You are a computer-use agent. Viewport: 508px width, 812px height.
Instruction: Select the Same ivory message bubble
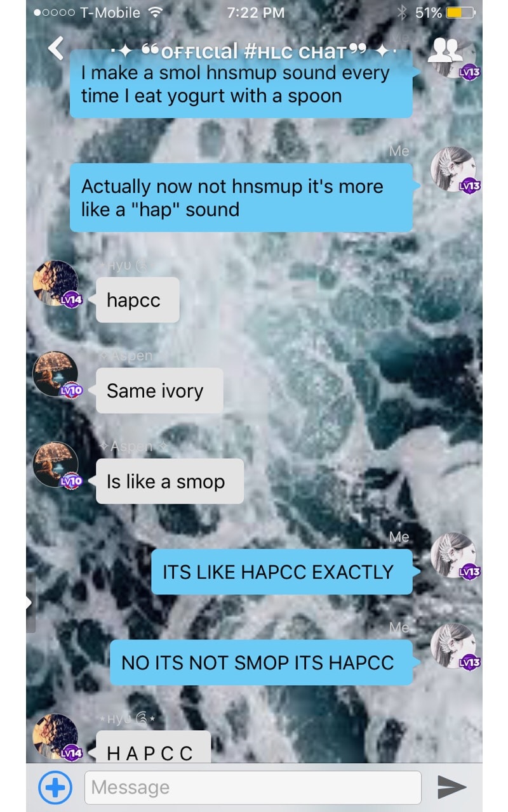click(159, 391)
